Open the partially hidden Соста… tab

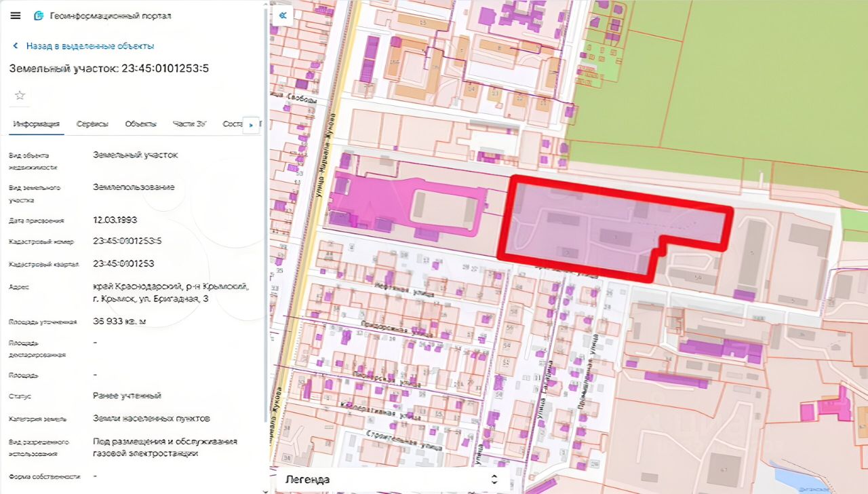232,124
